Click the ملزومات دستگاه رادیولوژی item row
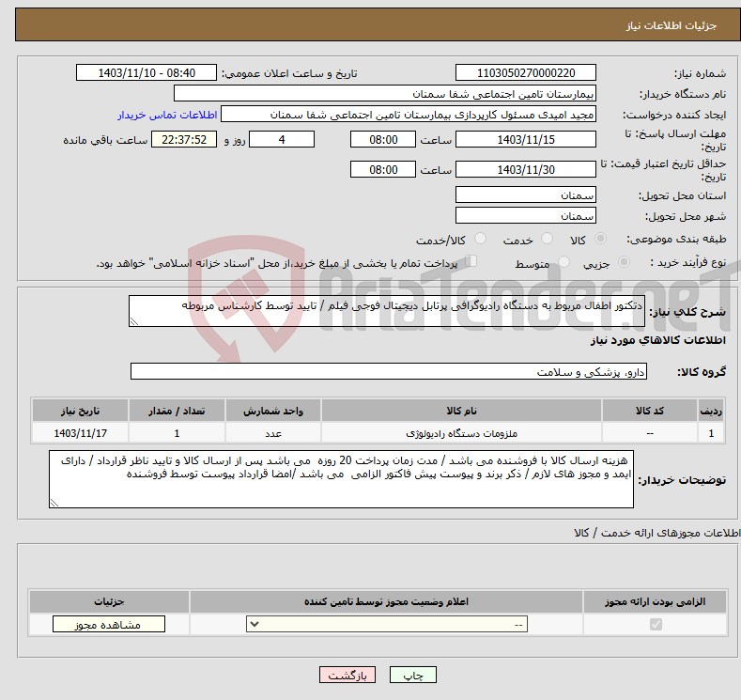 (x=461, y=434)
